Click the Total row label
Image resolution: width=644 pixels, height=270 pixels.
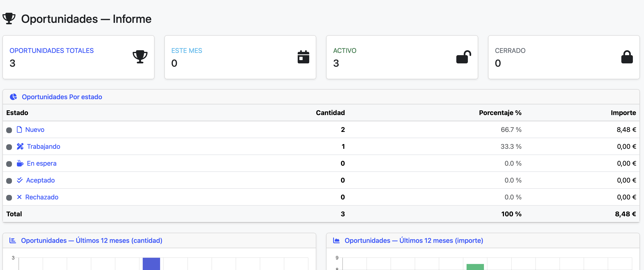pyautogui.click(x=14, y=214)
